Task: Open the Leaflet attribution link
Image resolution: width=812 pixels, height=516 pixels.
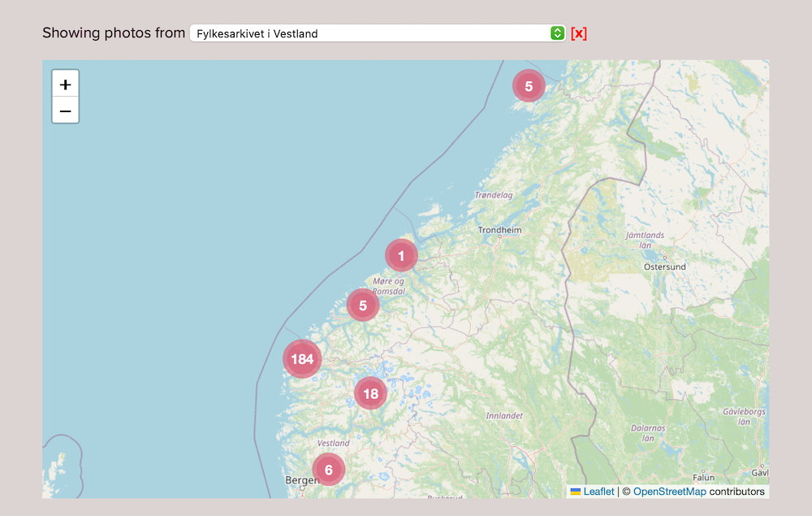Action: pyautogui.click(x=598, y=492)
